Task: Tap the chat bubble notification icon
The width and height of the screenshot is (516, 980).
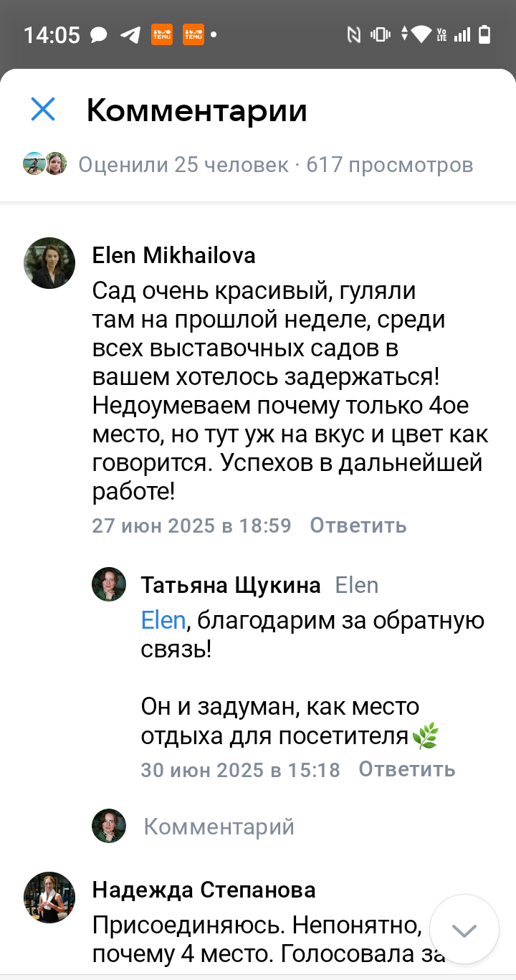Action: (99, 34)
